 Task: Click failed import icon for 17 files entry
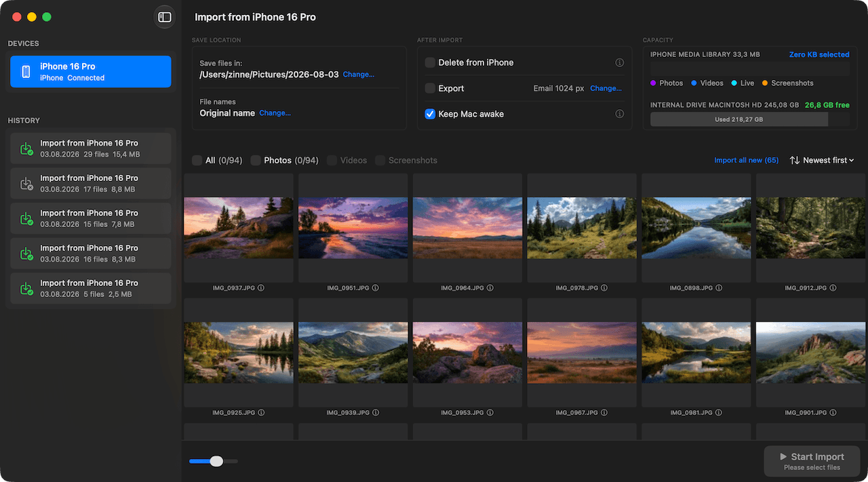[26, 184]
